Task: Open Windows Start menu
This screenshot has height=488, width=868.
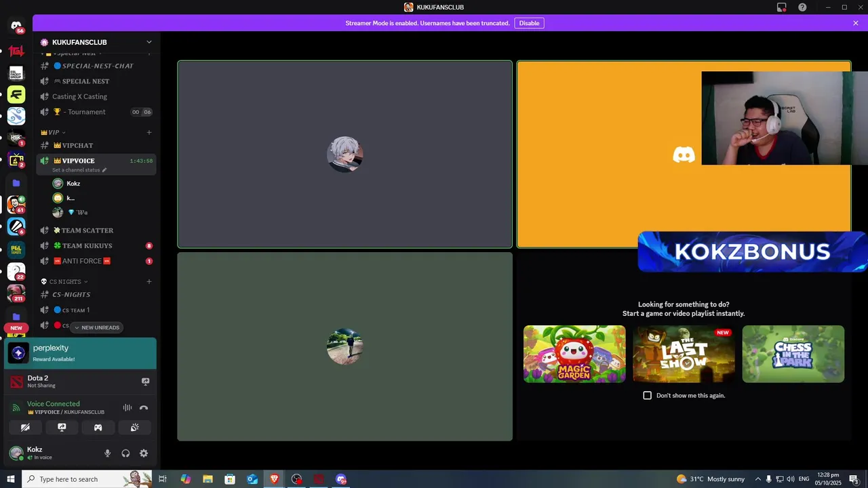Action: pyautogui.click(x=11, y=479)
